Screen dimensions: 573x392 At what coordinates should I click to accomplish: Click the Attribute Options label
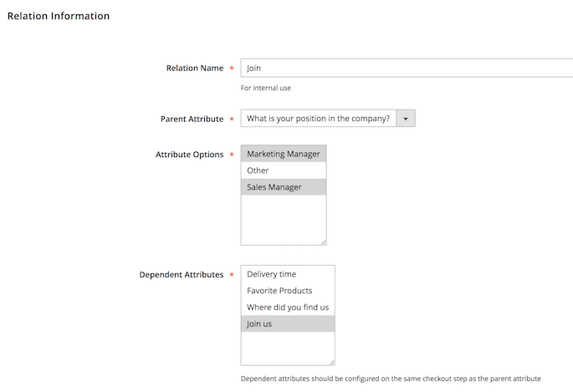[x=189, y=155]
